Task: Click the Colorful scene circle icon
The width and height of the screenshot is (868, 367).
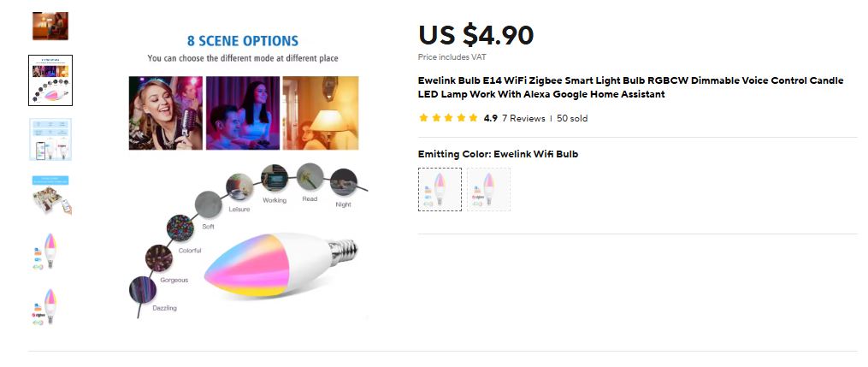Action: 180,229
